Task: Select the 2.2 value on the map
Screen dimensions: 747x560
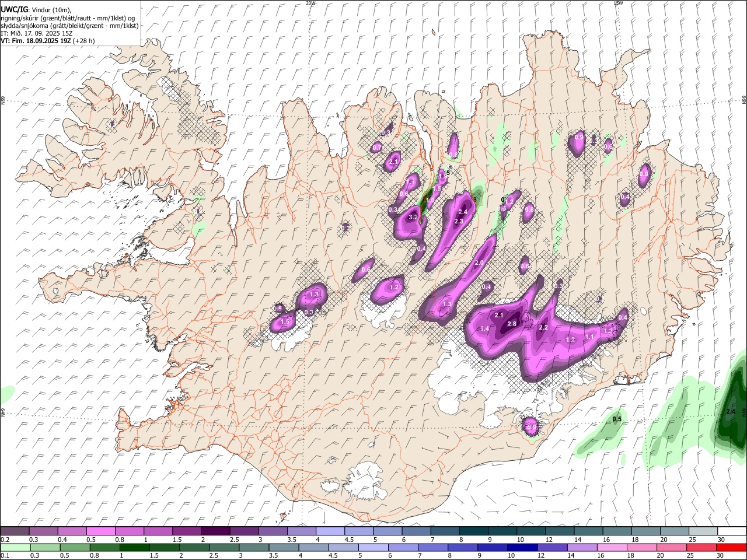Action: point(543,328)
